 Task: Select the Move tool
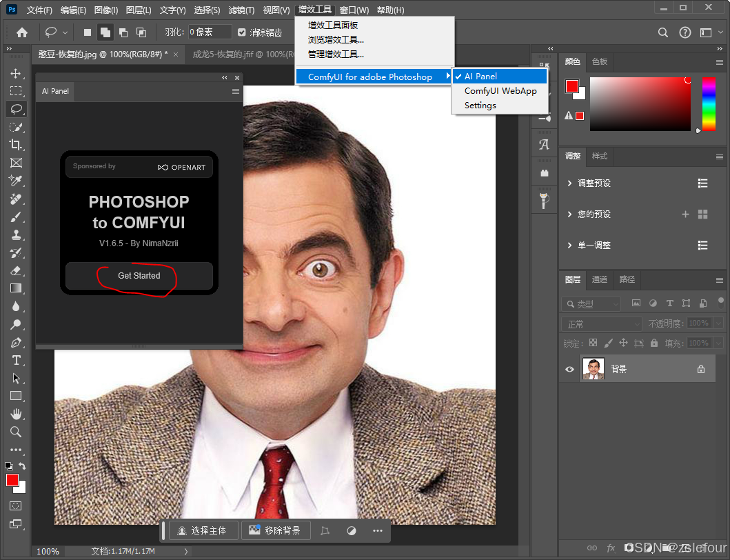click(16, 73)
